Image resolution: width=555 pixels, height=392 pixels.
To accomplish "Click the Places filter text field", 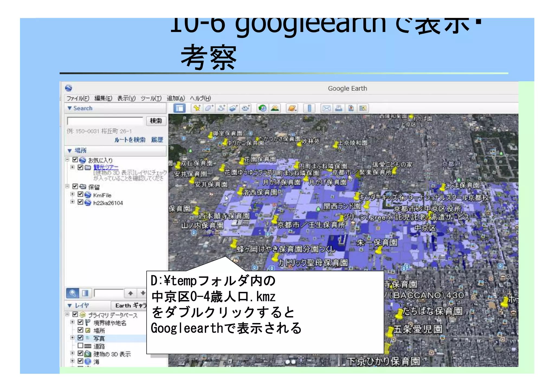I will coord(109,293).
